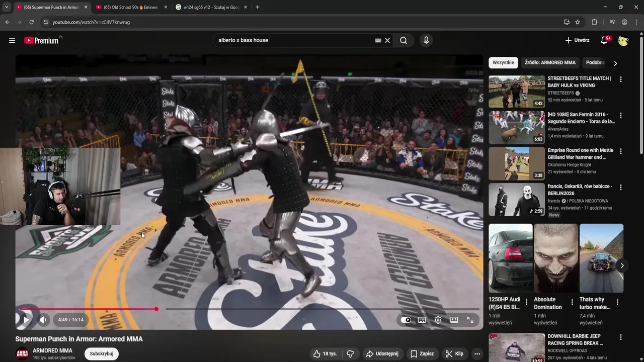Open options for Thats why turbo short
This screenshot has height=362, width=644.
pos(617,303)
